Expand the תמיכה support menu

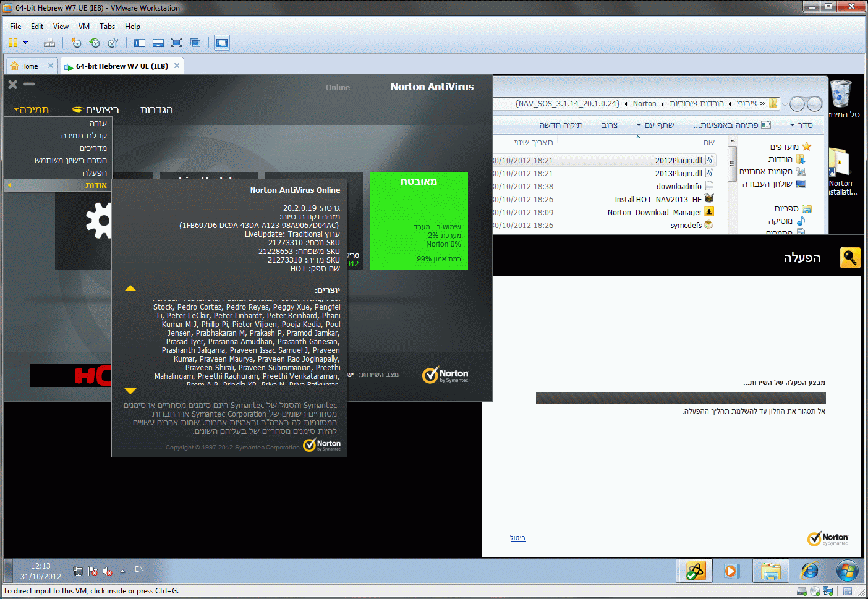(x=32, y=109)
